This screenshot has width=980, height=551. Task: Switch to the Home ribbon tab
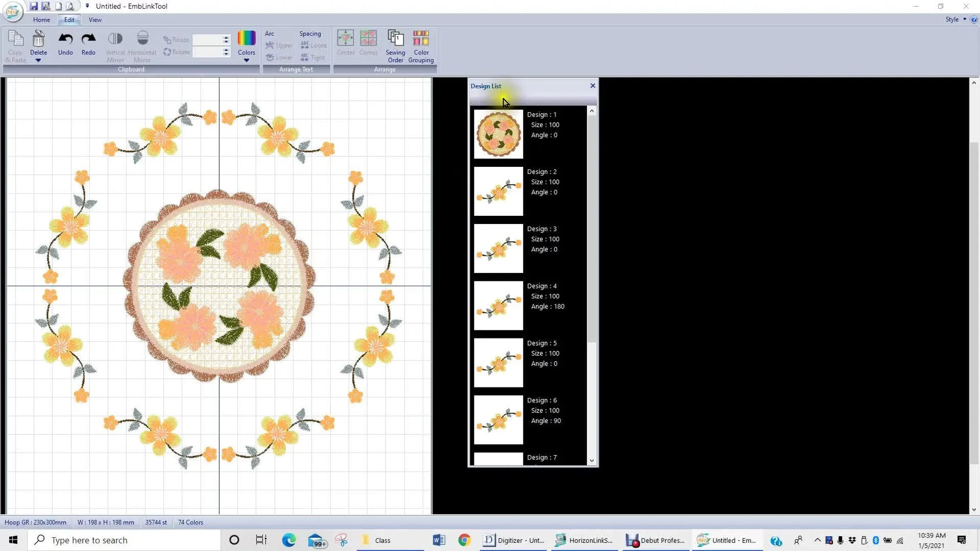click(x=41, y=19)
